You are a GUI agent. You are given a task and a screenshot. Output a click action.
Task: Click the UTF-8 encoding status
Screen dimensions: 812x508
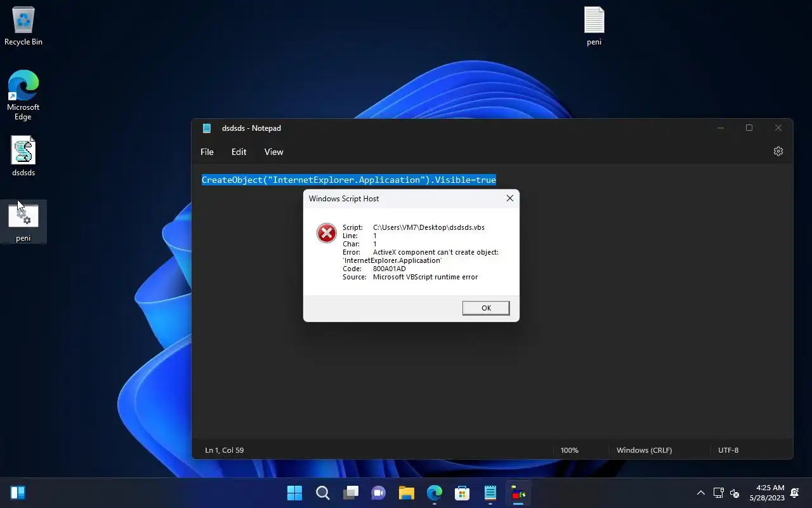(728, 450)
